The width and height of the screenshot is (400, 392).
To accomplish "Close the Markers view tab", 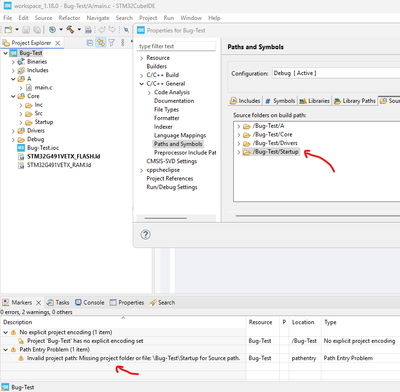I will pyautogui.click(x=38, y=303).
